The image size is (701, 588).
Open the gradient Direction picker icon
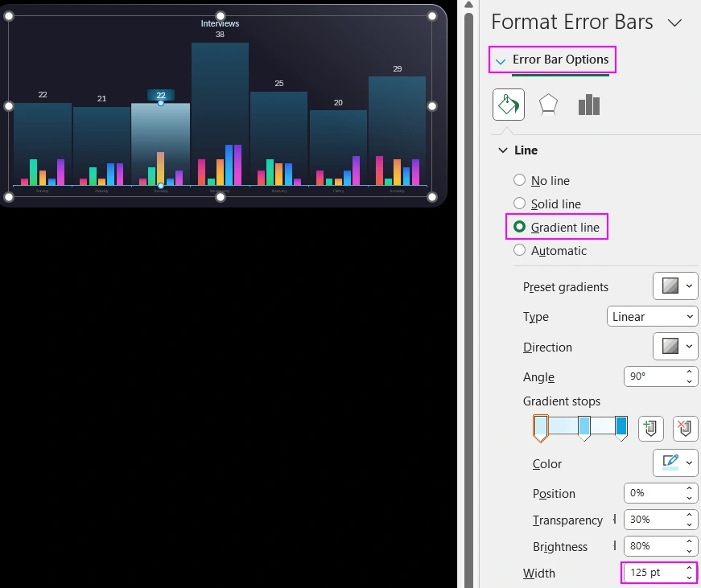[675, 347]
